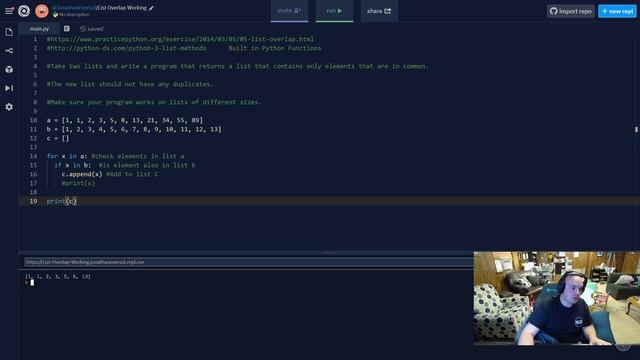Click the 'saved' status label
The height and width of the screenshot is (360, 640).
pyautogui.click(x=96, y=29)
